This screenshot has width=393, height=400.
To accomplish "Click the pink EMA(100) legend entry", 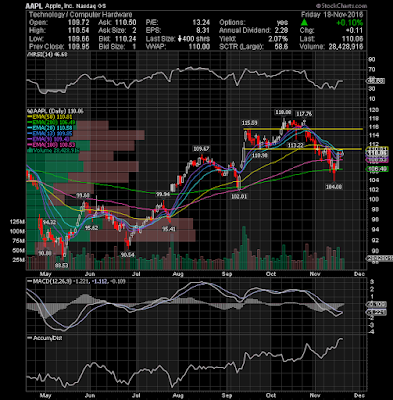I will (x=52, y=145).
